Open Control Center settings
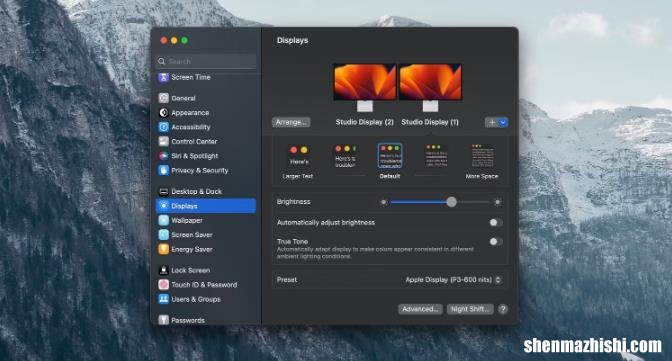 [x=205, y=141]
